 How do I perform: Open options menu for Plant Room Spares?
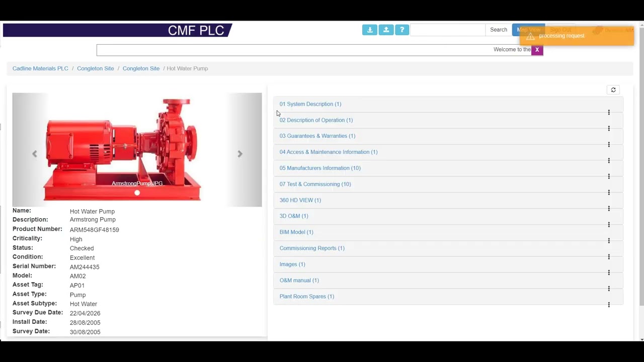[609, 305]
